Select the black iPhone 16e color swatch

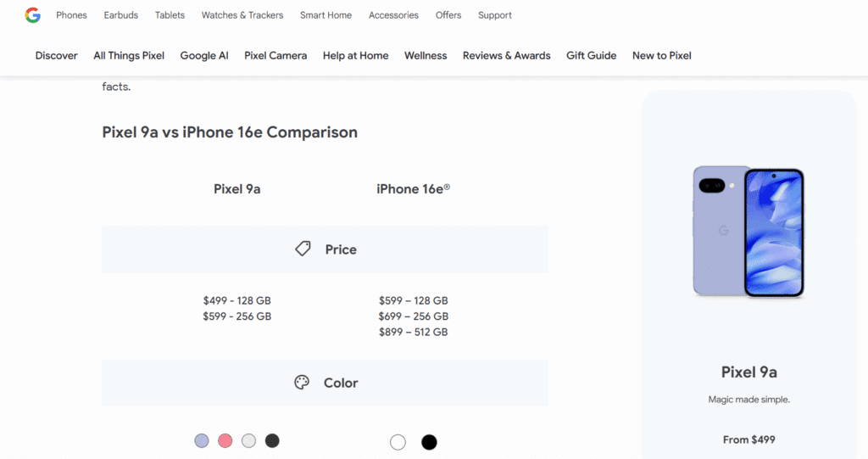(x=429, y=442)
